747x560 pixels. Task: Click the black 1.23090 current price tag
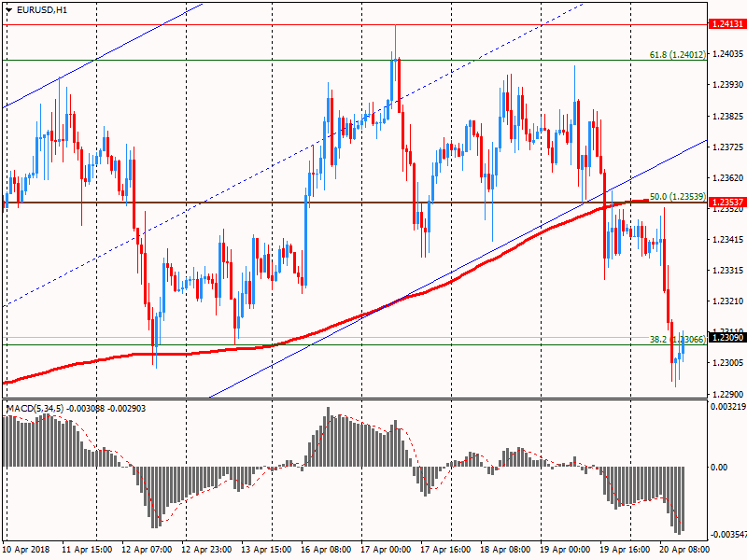point(726,338)
